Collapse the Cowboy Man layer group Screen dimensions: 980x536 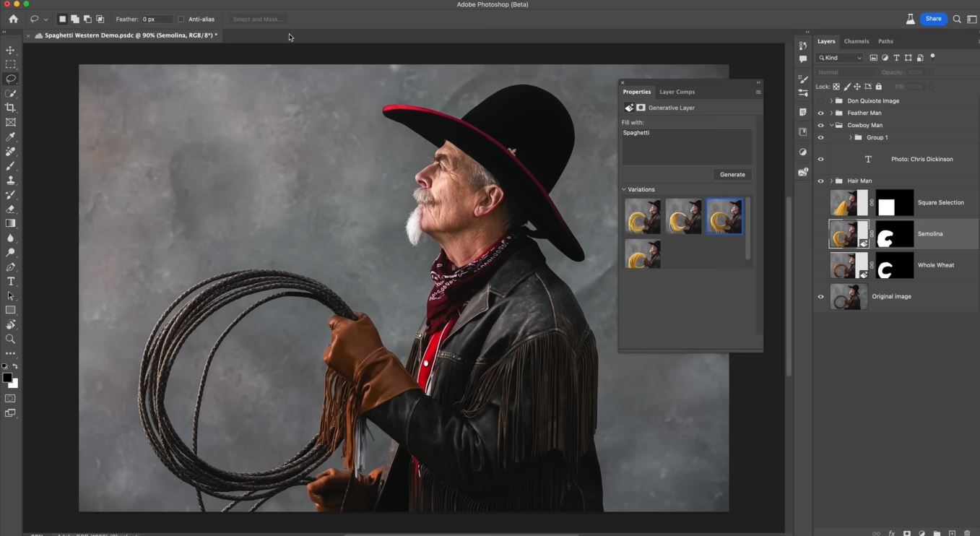[x=831, y=126]
